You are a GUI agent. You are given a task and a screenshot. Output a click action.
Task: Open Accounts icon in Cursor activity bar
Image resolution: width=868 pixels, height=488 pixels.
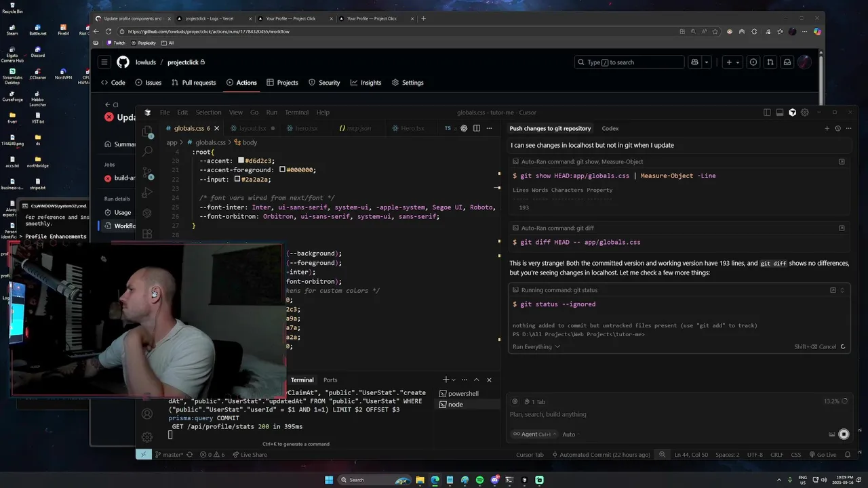(147, 413)
